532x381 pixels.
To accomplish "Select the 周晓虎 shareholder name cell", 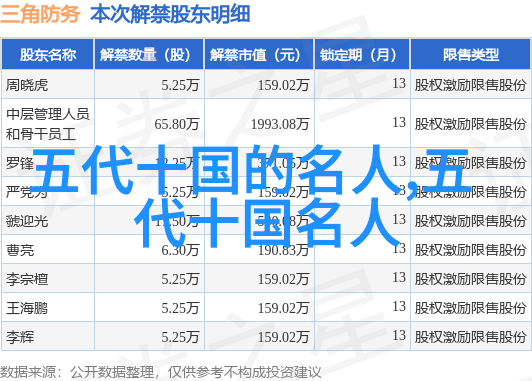I will click(x=27, y=85).
